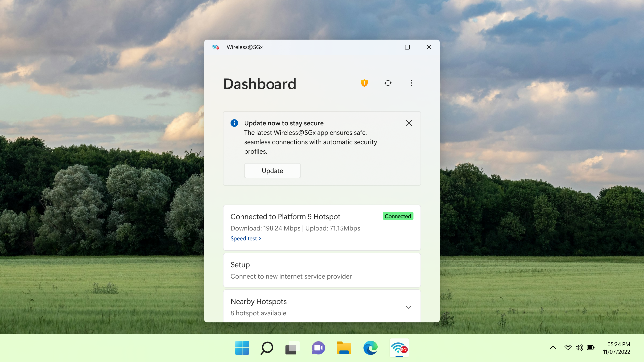Viewport: 644px width, 362px height.
Task: Open File Explorer from taskbar
Action: 344,348
